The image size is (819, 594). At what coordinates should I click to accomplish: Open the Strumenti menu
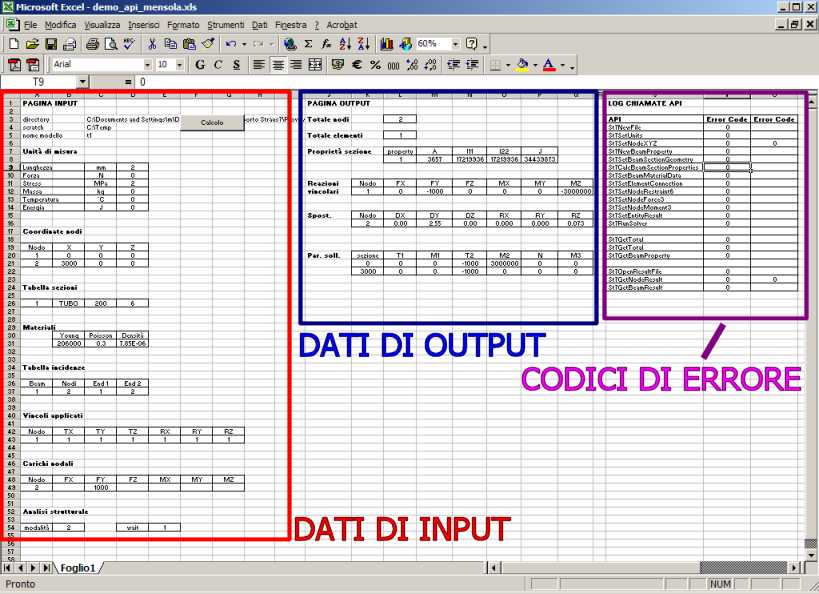click(x=225, y=23)
